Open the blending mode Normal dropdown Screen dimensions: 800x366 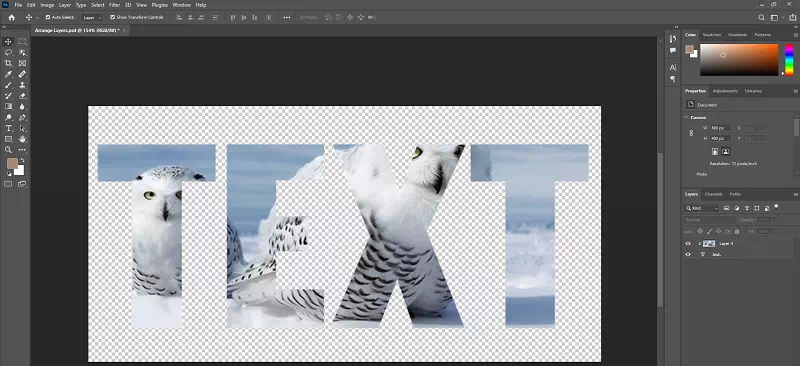(x=709, y=220)
